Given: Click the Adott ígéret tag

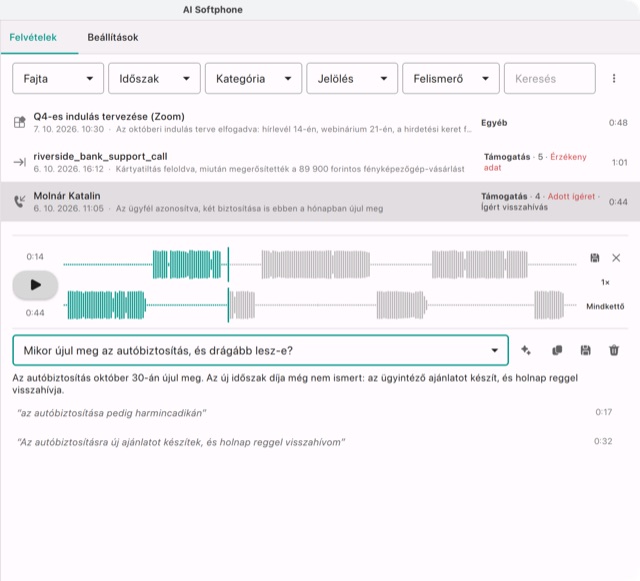Looking at the screenshot, I should pos(571,196).
